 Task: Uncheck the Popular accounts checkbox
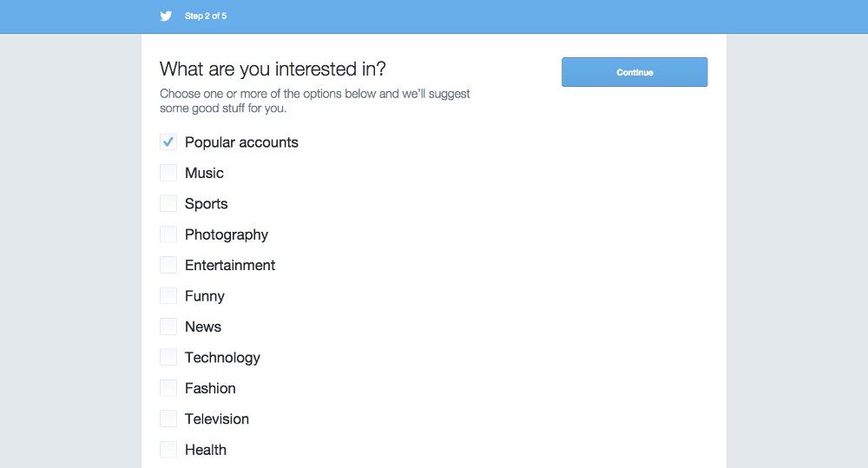[168, 142]
